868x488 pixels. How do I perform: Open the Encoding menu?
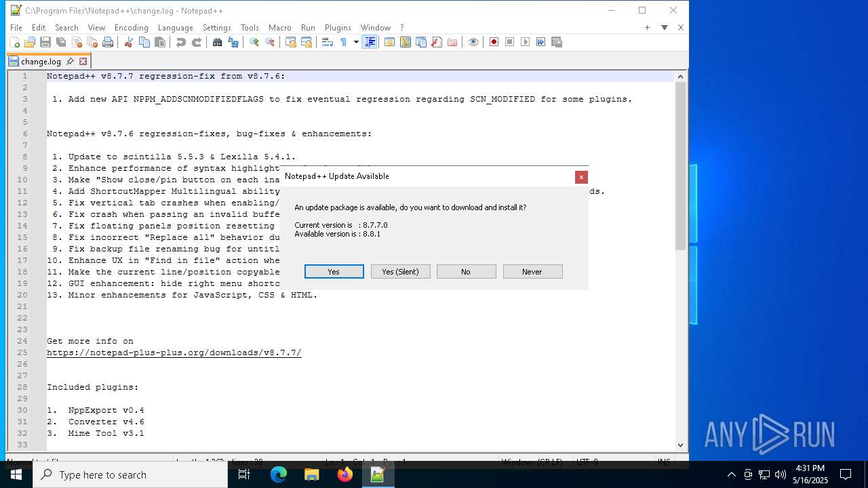click(x=131, y=28)
